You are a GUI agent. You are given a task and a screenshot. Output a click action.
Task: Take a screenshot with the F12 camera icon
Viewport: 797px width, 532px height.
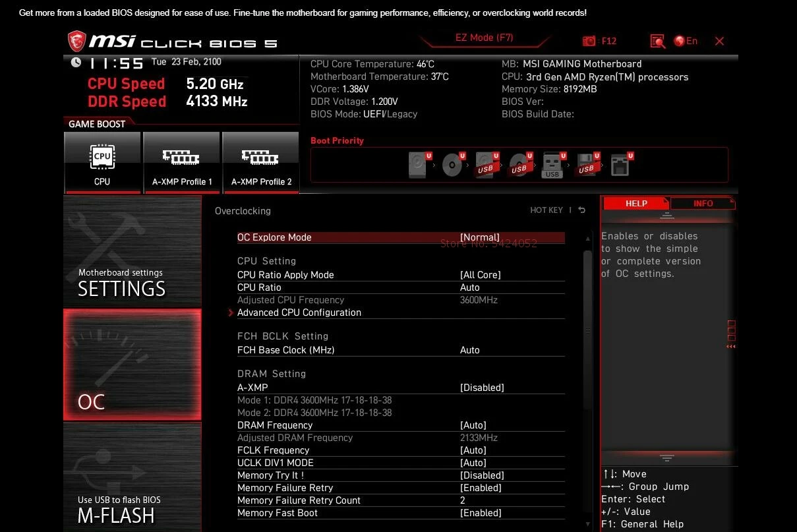[589, 41]
